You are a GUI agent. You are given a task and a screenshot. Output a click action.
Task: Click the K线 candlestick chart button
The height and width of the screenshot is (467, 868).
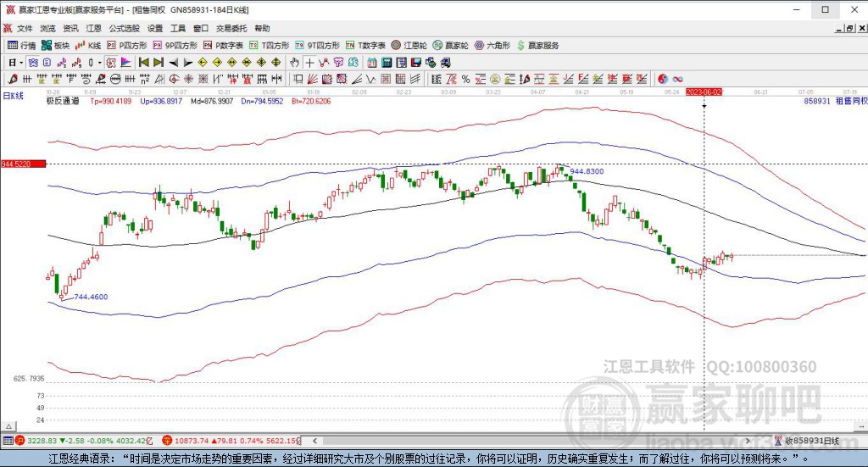coord(88,45)
